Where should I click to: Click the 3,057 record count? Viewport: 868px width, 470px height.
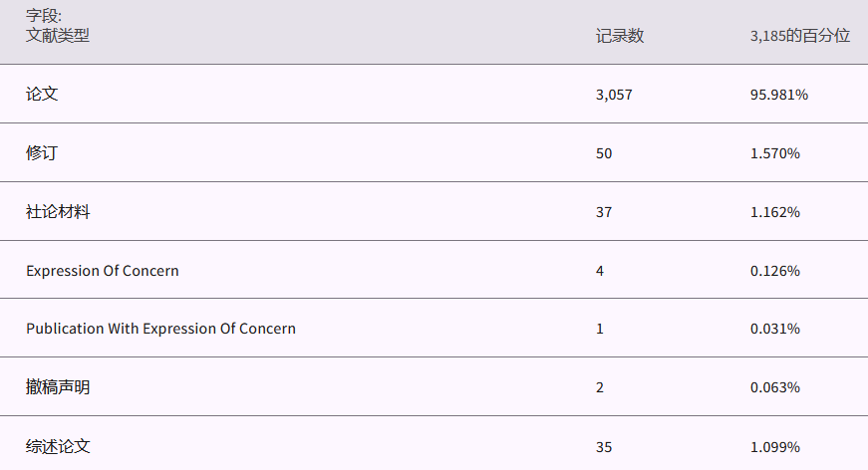pos(614,95)
